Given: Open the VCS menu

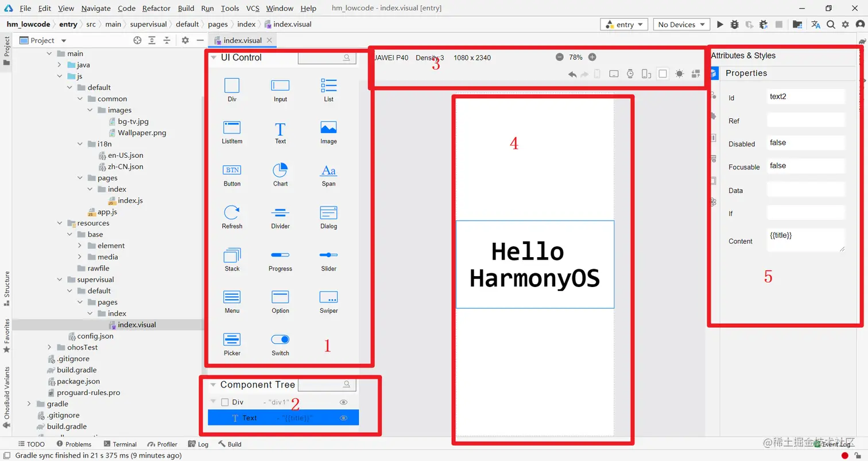Looking at the screenshot, I should (253, 9).
